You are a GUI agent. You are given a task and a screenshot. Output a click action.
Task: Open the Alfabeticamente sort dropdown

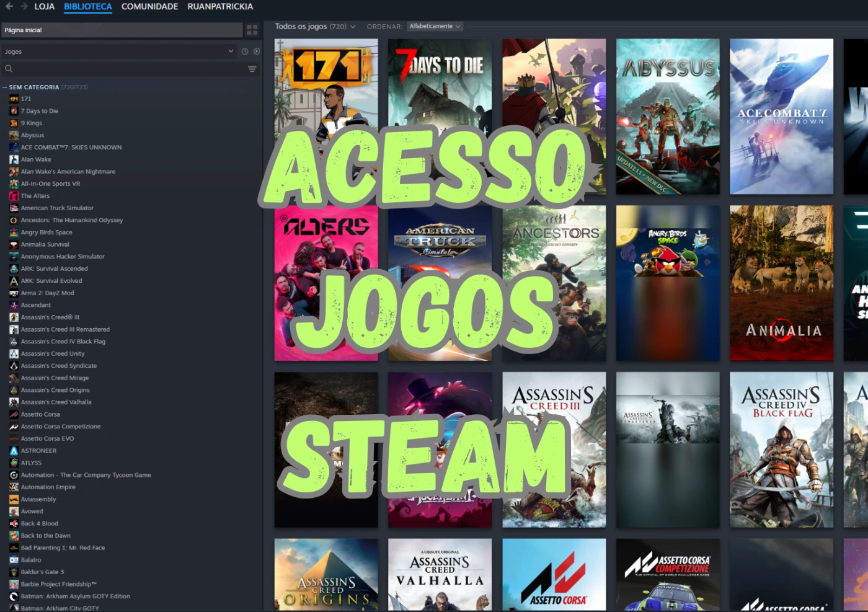point(435,27)
